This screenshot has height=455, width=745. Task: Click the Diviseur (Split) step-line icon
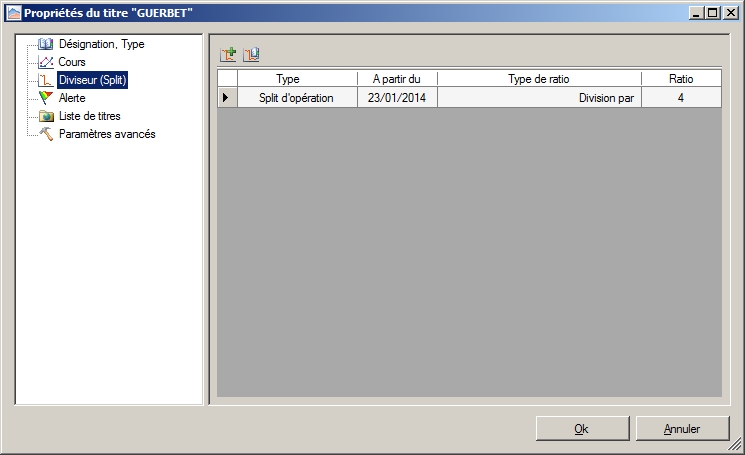[46, 80]
